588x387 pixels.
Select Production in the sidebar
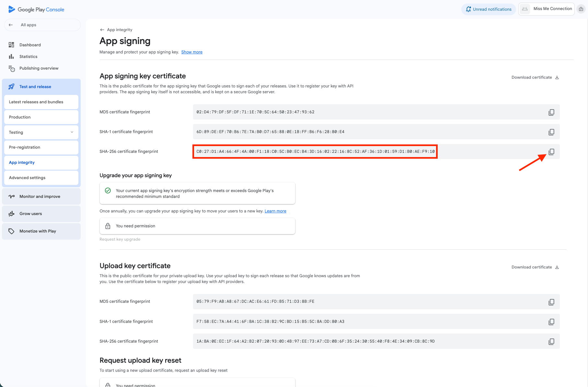coord(20,117)
